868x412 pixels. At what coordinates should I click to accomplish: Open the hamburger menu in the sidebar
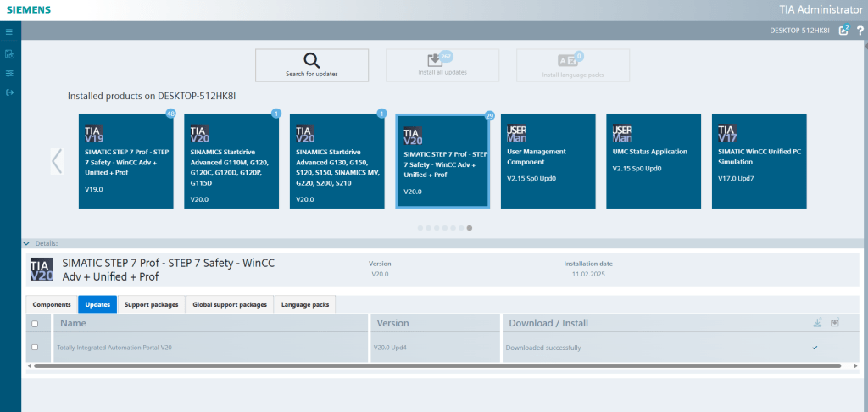(x=9, y=31)
